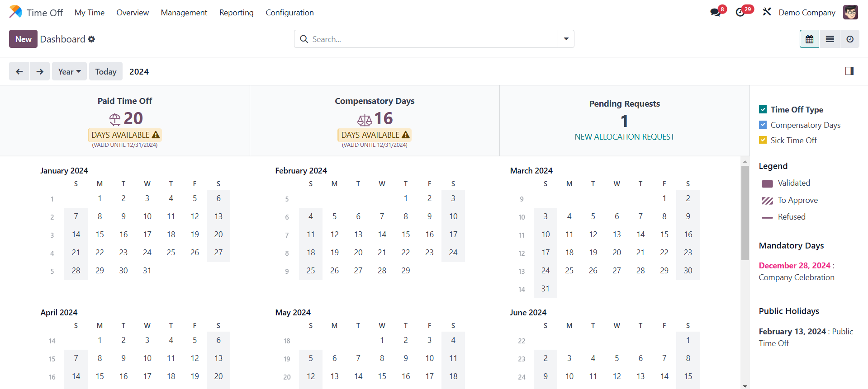Select February 29 on the calendar
Image resolution: width=868 pixels, height=389 pixels.
click(406, 271)
